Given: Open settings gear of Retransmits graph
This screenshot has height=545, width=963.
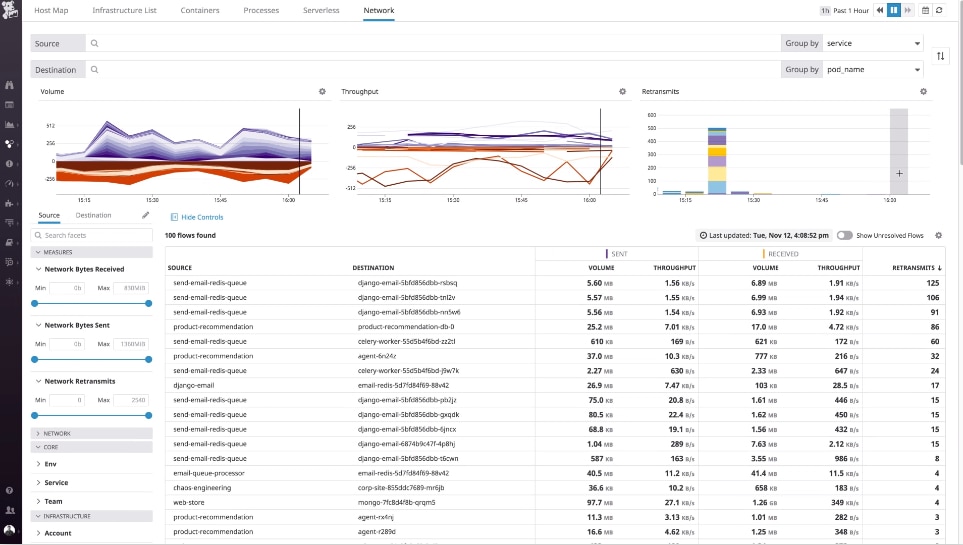Looking at the screenshot, I should tap(923, 92).
